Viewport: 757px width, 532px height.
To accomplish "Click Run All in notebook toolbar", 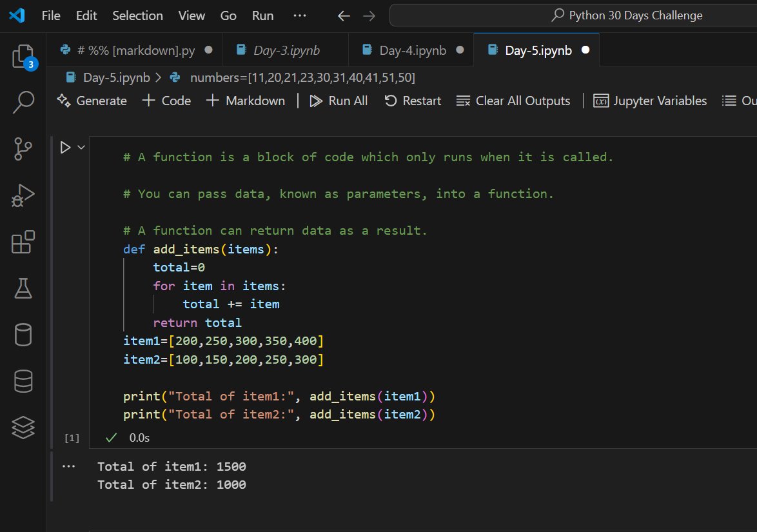I will click(339, 101).
